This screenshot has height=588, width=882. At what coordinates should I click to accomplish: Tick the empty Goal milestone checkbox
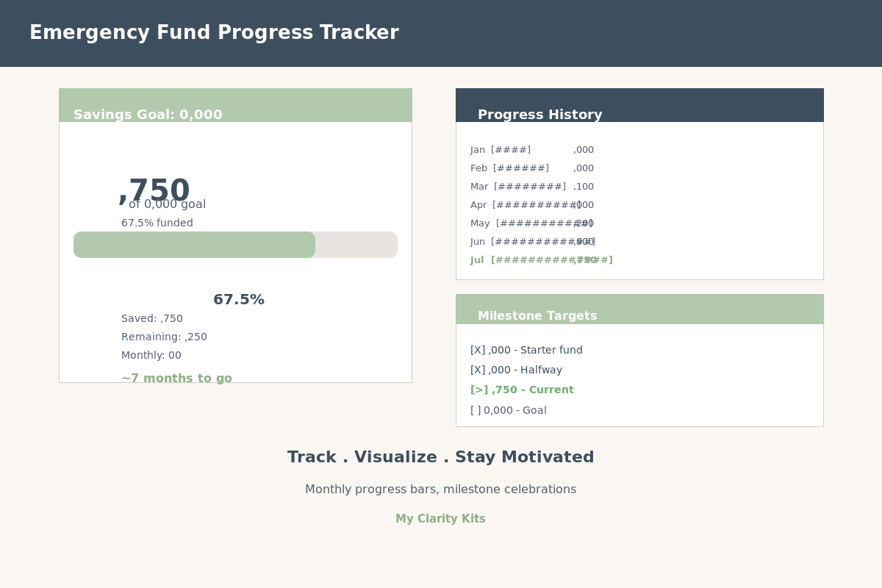[x=476, y=411]
